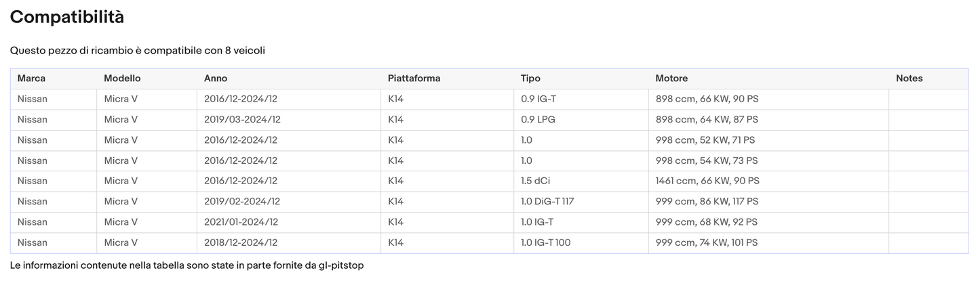Click the Compatibilità section heading
This screenshot has width=980, height=283.
67,18
